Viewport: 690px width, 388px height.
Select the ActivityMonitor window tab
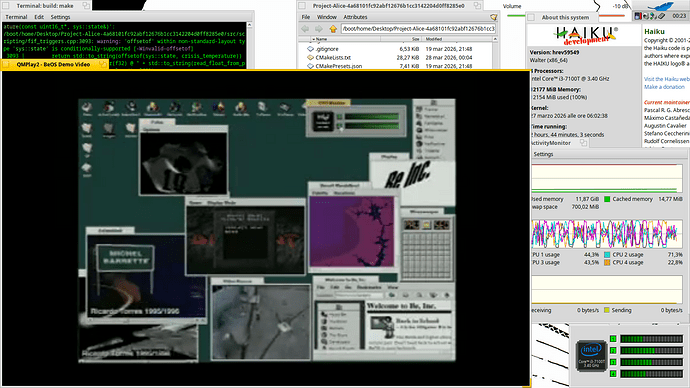tap(559, 143)
